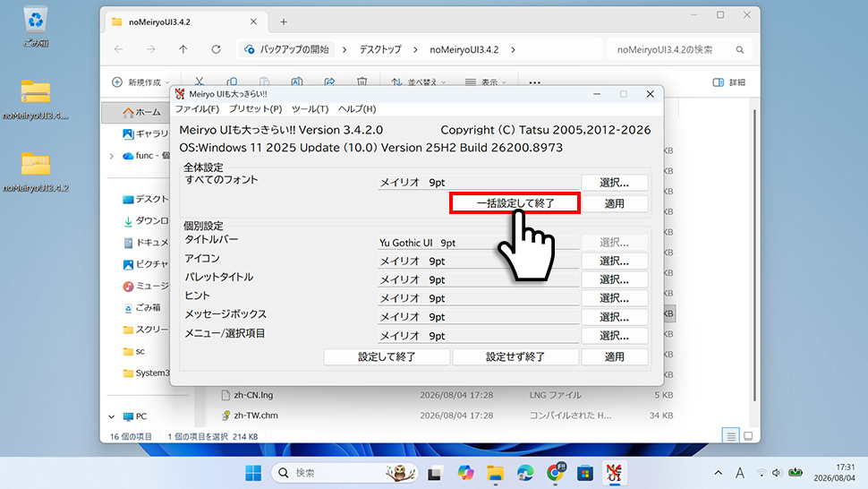
Task: Expand the func OneDrive tree node
Action: tap(111, 156)
